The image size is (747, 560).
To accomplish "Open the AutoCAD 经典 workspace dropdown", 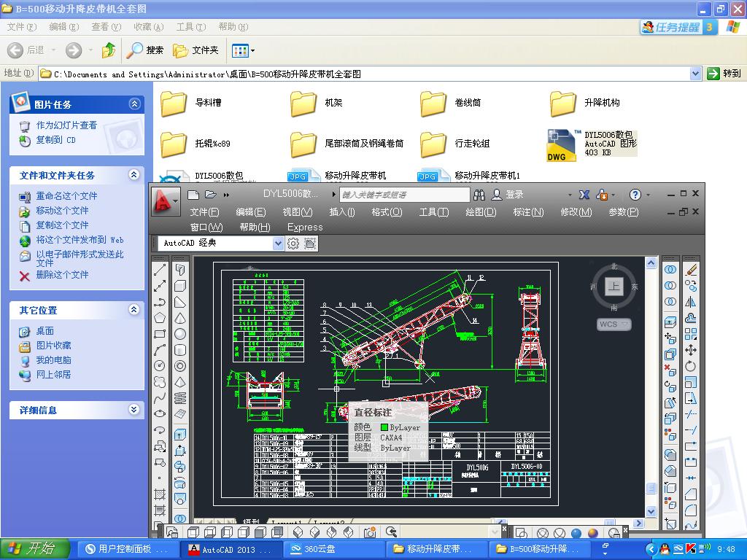I will click(x=278, y=244).
